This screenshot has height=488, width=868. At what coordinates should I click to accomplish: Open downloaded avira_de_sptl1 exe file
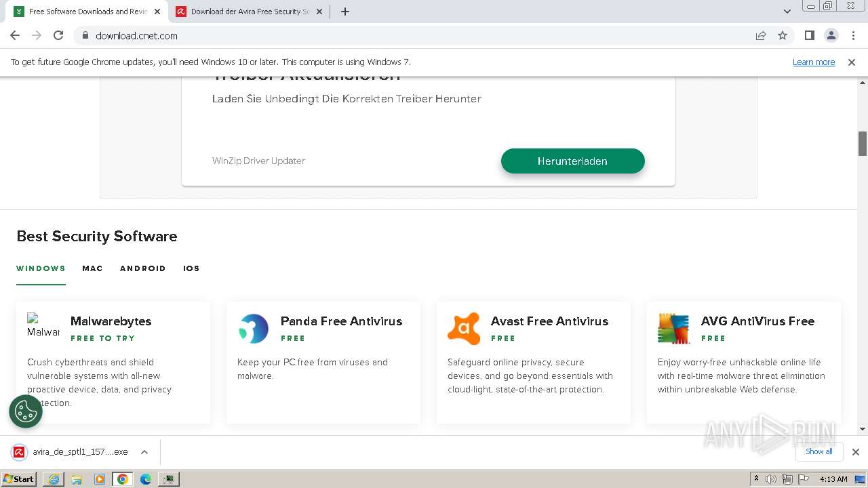[71, 452]
